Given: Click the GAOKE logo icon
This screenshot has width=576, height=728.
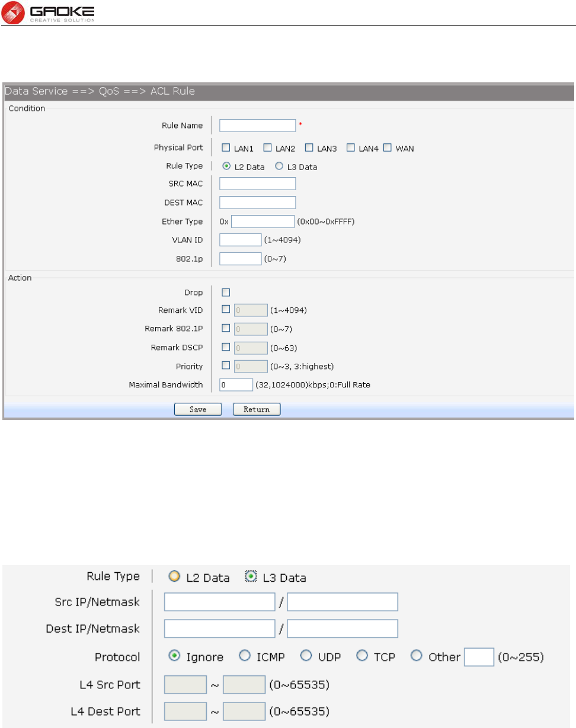Looking at the screenshot, I should (13, 12).
